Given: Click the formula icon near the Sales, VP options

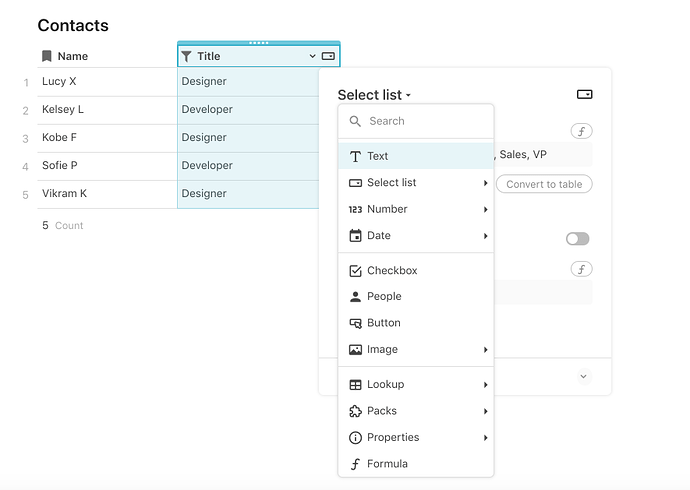Looking at the screenshot, I should pyautogui.click(x=581, y=131).
